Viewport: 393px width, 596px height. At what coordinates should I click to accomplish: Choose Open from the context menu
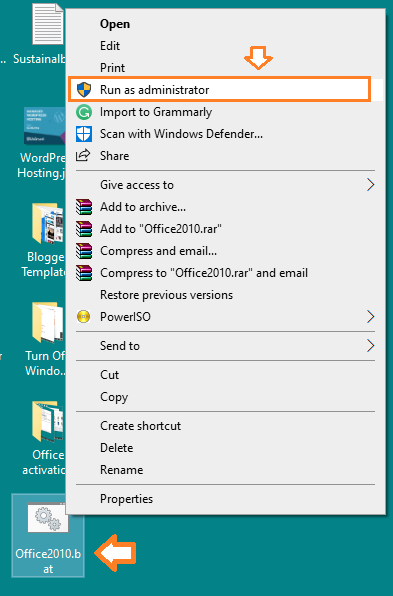pyautogui.click(x=115, y=24)
